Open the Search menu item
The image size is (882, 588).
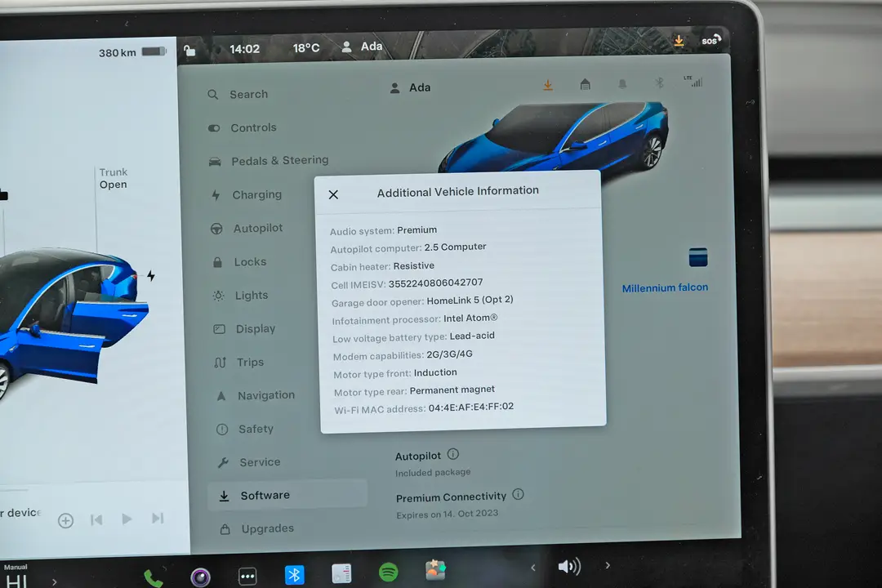pos(238,94)
